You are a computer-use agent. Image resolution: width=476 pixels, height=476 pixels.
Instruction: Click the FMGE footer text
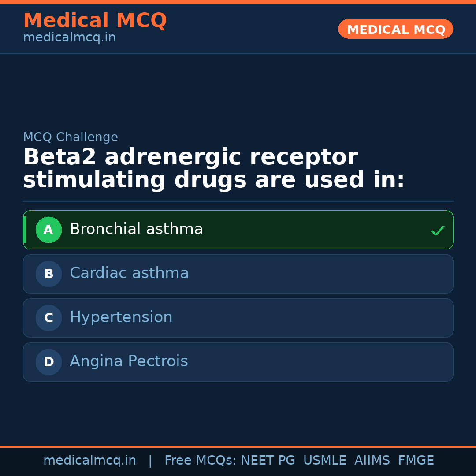[x=416, y=461]
